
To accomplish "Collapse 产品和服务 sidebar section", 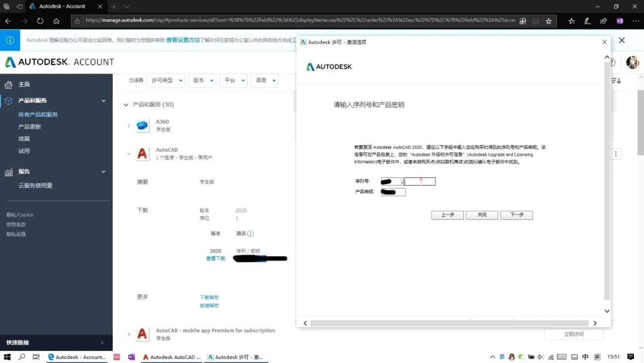I will click(104, 100).
